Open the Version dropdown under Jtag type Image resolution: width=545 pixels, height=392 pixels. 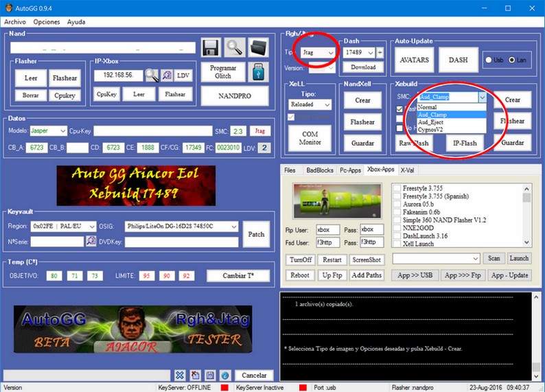(331, 68)
